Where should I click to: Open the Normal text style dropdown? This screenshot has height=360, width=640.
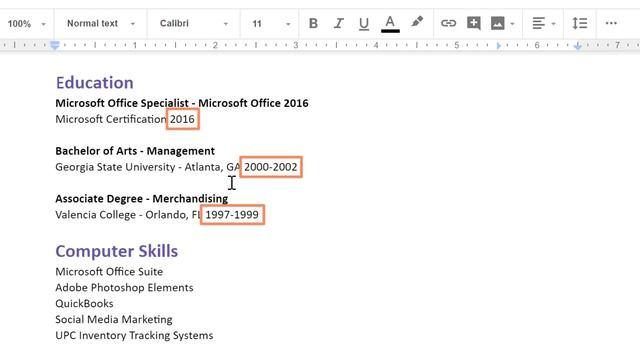pos(101,24)
